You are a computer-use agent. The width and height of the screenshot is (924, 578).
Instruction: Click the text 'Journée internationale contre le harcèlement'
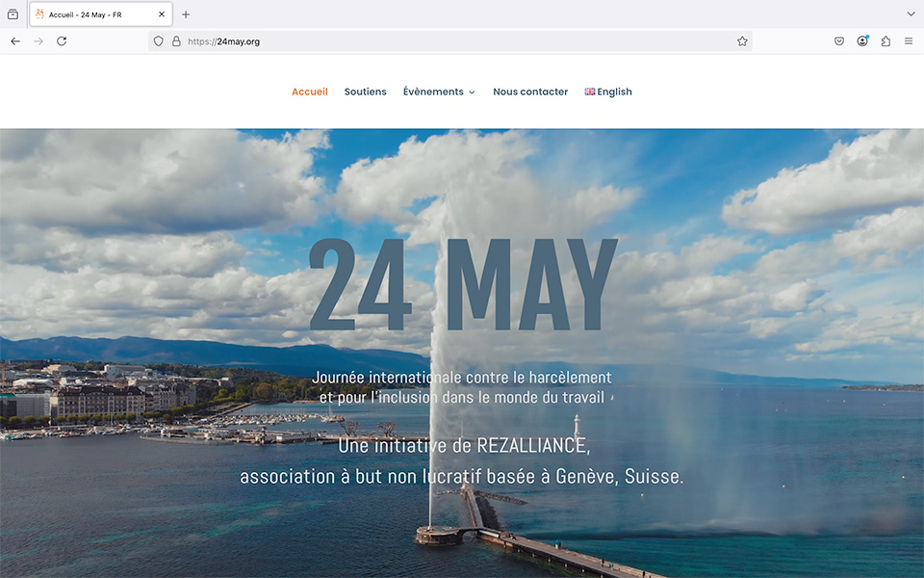[462, 377]
